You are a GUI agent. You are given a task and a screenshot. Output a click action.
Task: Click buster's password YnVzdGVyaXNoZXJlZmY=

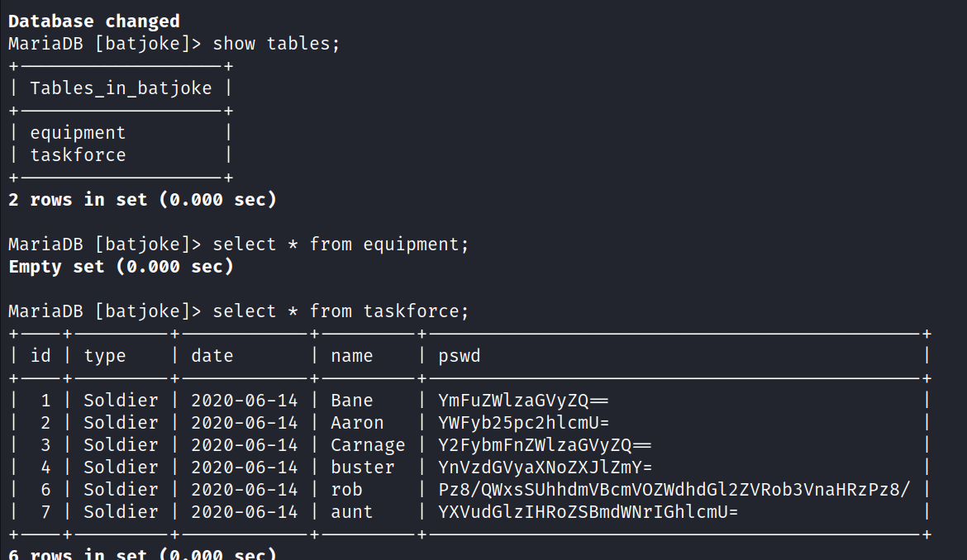click(x=545, y=467)
